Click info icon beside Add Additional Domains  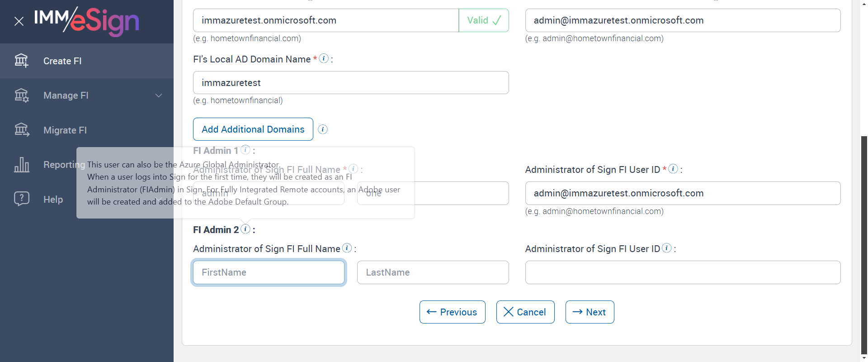point(323,129)
